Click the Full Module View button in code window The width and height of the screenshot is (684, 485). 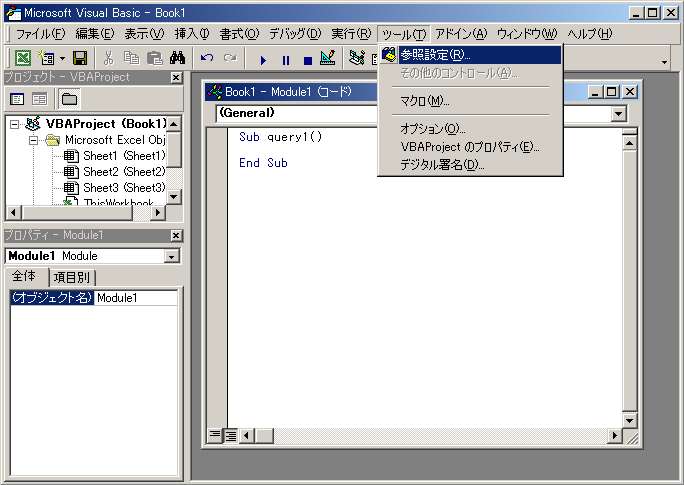tap(230, 435)
